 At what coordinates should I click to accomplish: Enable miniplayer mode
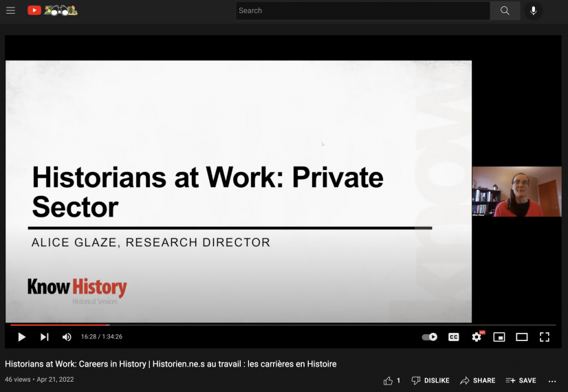(x=499, y=337)
